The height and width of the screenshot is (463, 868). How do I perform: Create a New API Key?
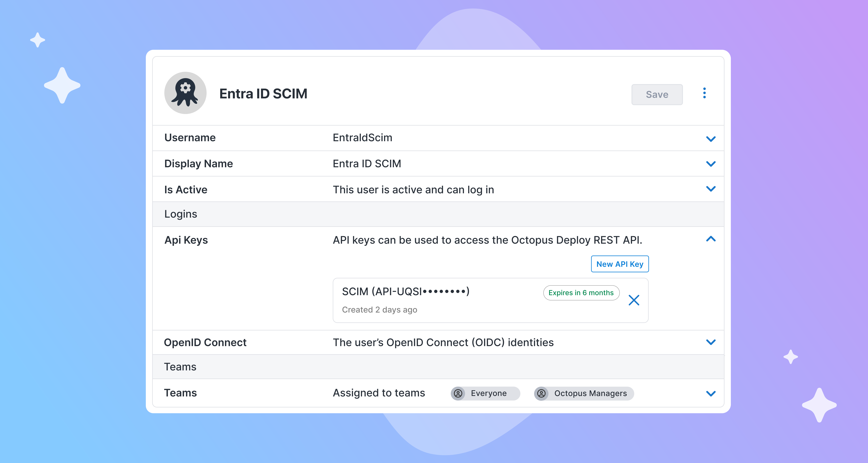[619, 264]
